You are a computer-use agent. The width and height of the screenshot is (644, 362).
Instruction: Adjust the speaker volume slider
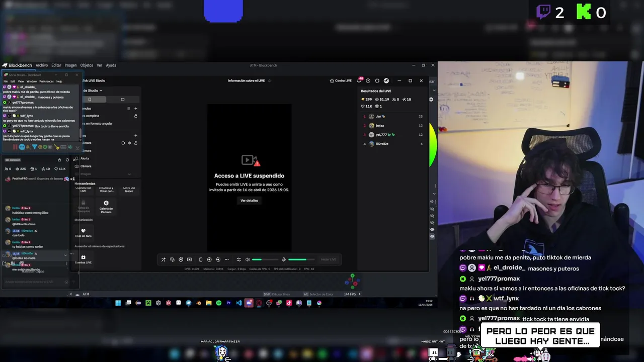265,259
